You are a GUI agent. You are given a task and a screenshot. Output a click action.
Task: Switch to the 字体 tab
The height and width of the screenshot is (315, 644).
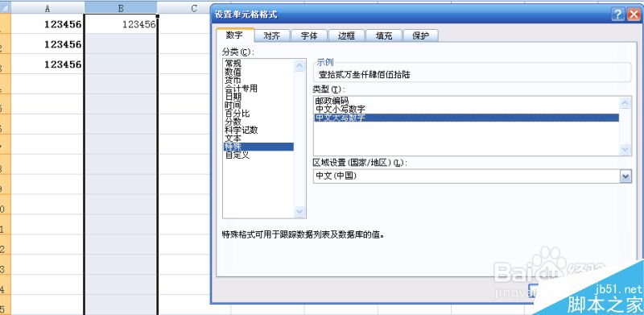[309, 35]
